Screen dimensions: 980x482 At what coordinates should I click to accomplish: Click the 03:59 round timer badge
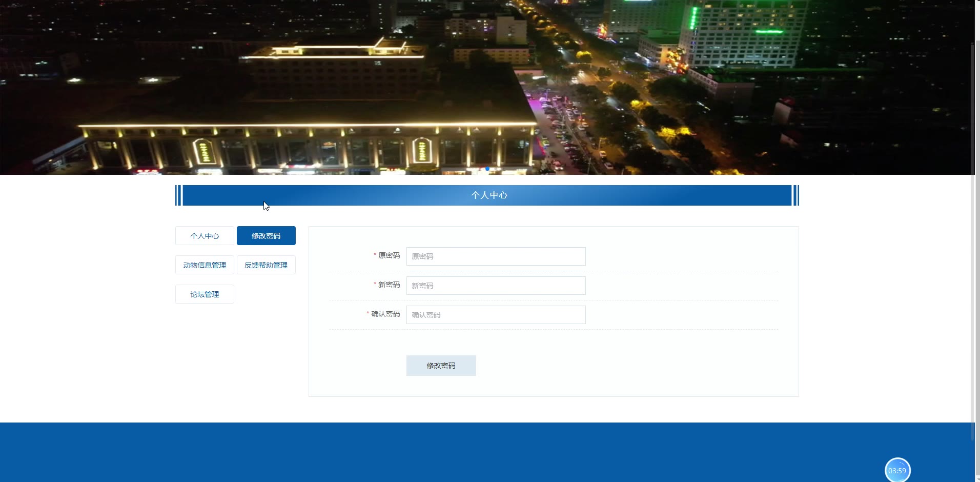click(x=897, y=470)
